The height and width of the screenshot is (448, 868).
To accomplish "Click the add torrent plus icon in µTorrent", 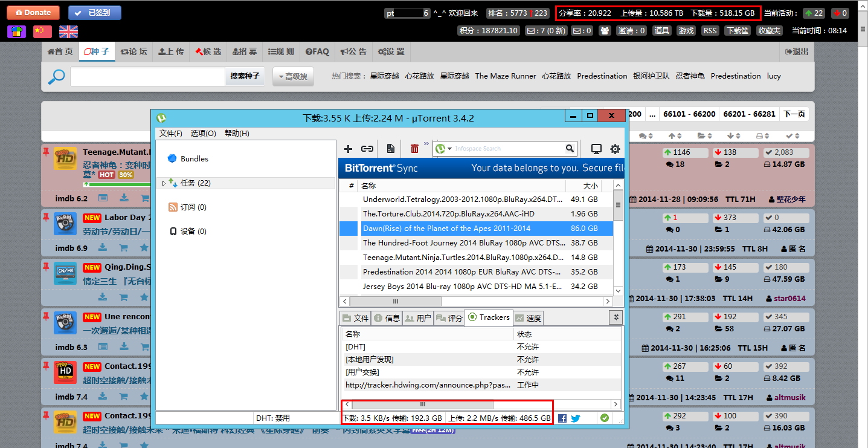I will tap(348, 149).
